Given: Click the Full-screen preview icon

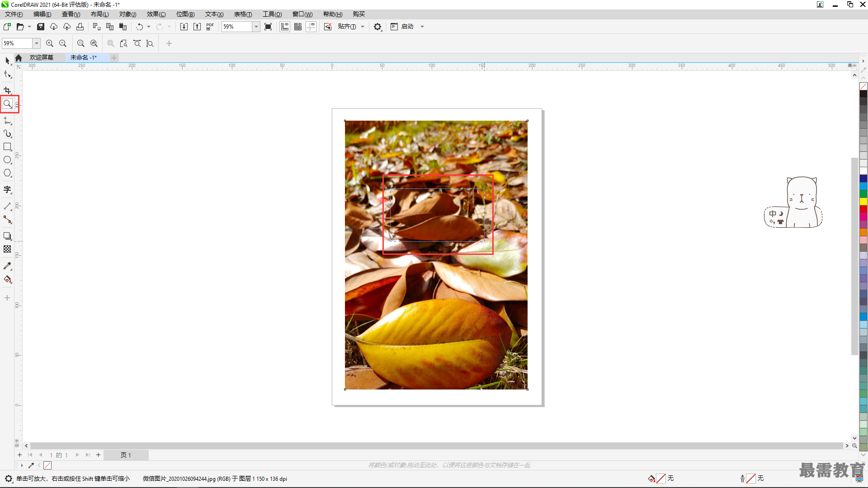Looking at the screenshot, I should [x=268, y=27].
